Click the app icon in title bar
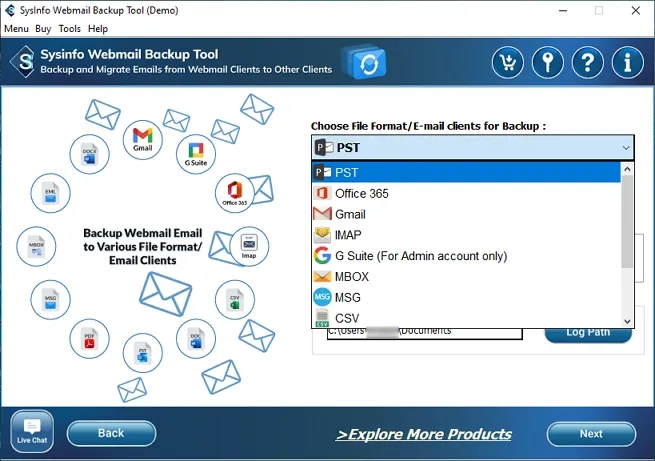Screen dimensions: 655x461 point(10,10)
